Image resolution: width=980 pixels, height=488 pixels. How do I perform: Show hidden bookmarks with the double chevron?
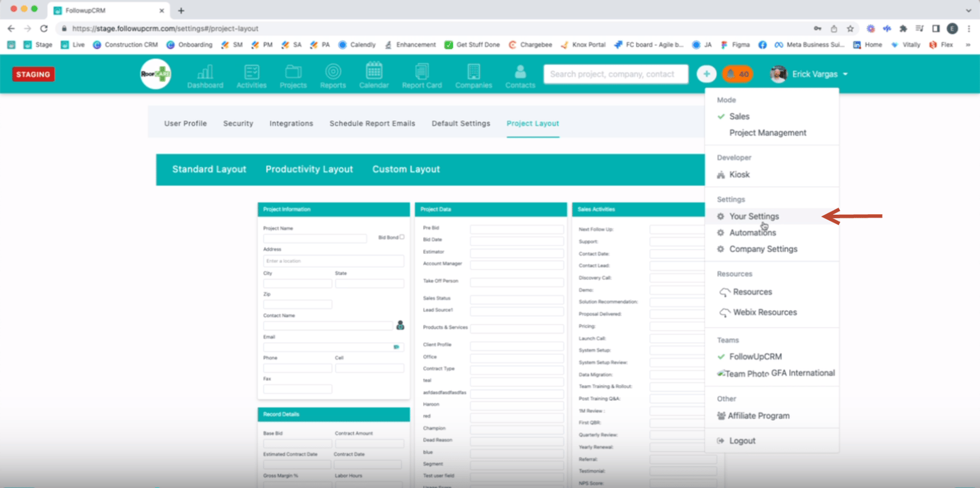968,44
